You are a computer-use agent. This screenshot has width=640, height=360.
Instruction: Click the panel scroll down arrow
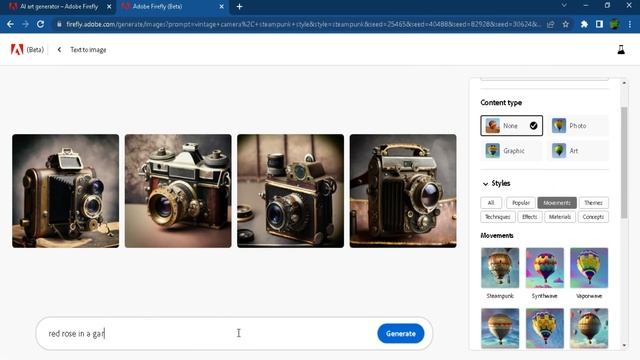click(x=624, y=345)
